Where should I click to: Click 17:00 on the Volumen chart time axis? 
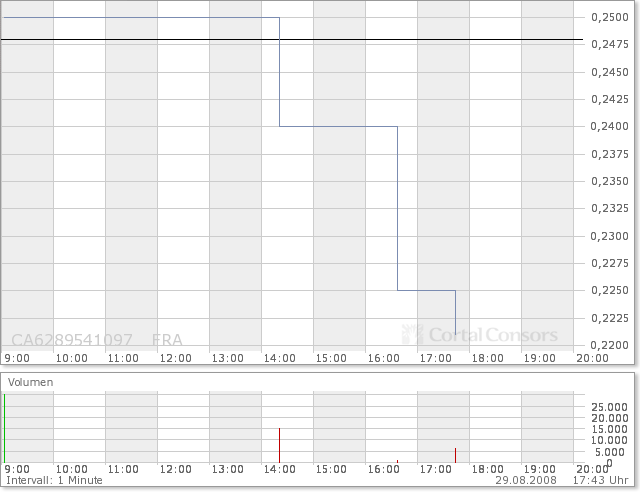click(x=436, y=470)
